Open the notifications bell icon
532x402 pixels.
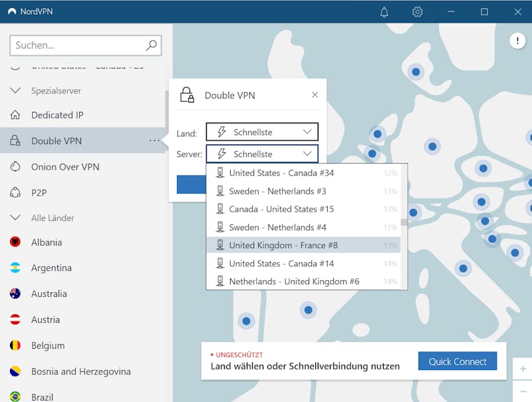pos(384,12)
